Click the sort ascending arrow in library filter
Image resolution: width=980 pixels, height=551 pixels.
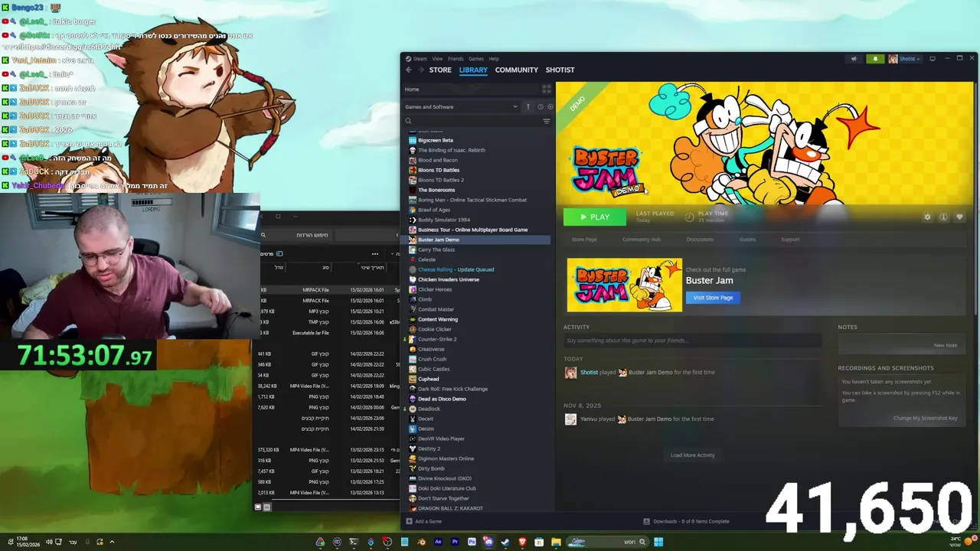point(528,107)
